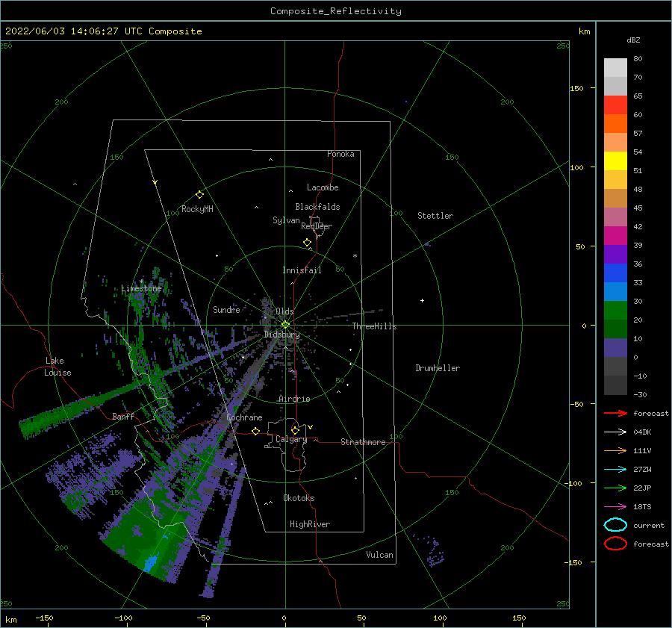Select the white asterisk marker east of Innisfail
The width and height of the screenshot is (672, 628).
point(355,256)
